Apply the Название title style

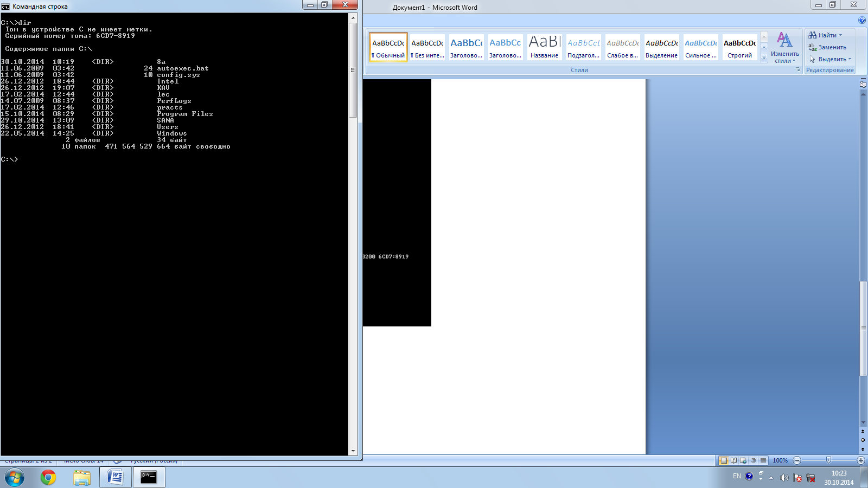[544, 47]
